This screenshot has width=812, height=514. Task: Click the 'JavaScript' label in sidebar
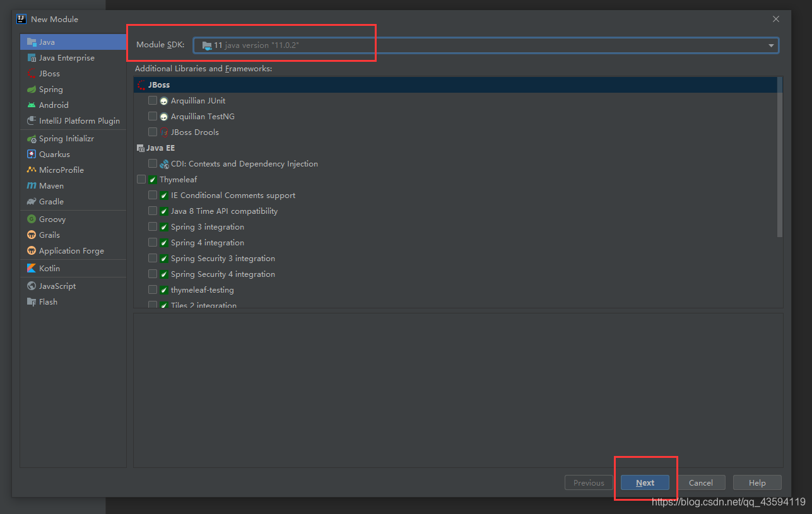(57, 286)
